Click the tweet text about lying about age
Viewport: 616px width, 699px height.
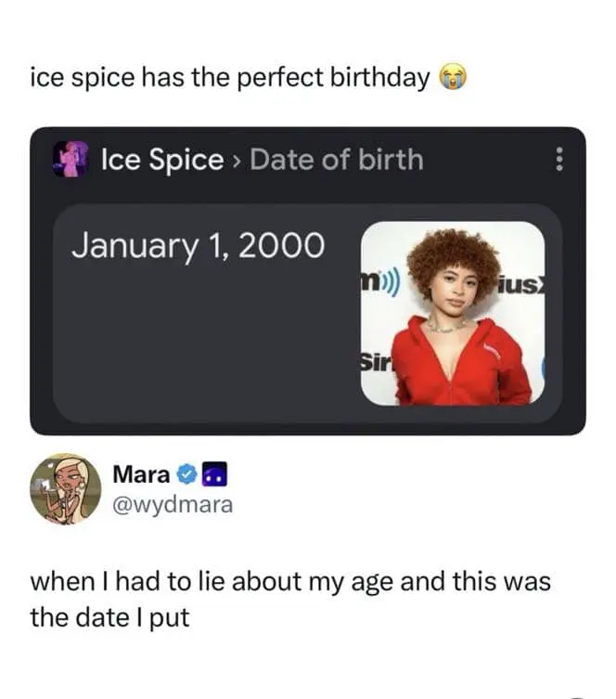(x=290, y=599)
